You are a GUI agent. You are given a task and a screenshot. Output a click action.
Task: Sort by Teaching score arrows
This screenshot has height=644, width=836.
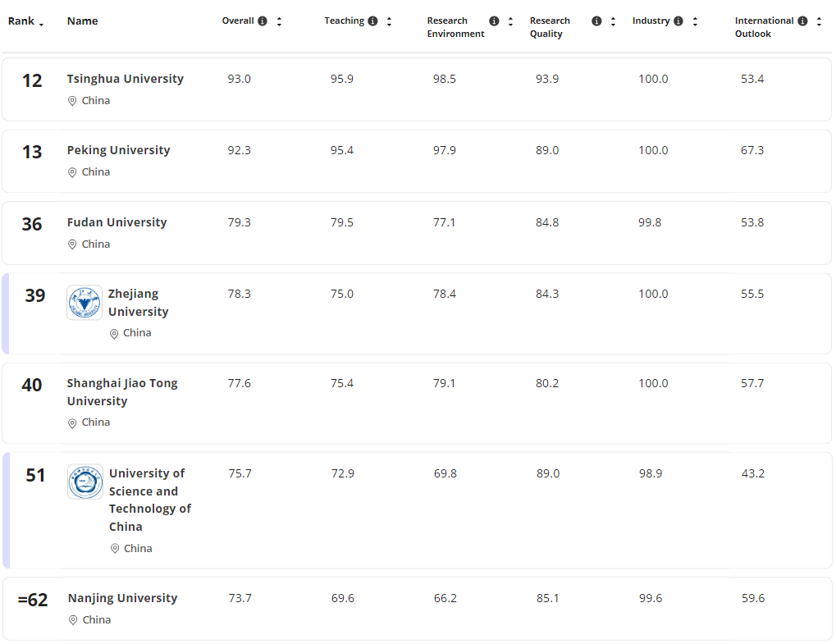(389, 21)
